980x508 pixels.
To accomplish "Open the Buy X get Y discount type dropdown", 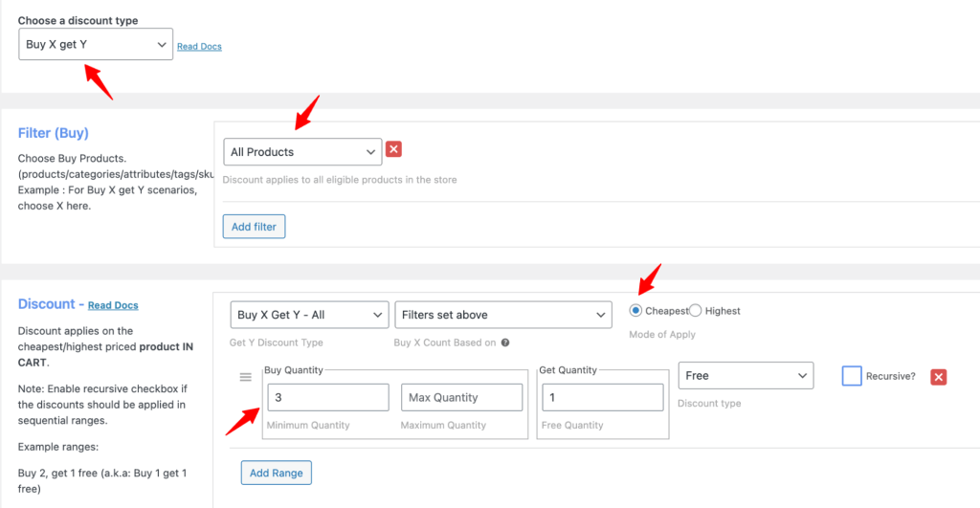I will (96, 44).
